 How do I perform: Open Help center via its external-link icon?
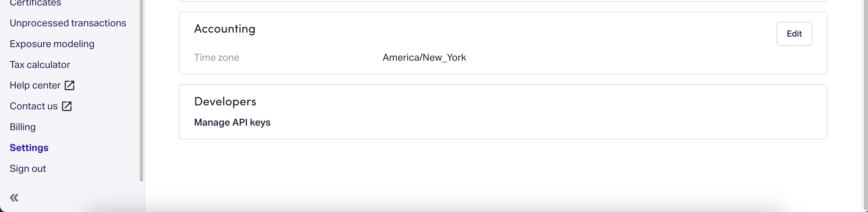pyautogui.click(x=70, y=85)
